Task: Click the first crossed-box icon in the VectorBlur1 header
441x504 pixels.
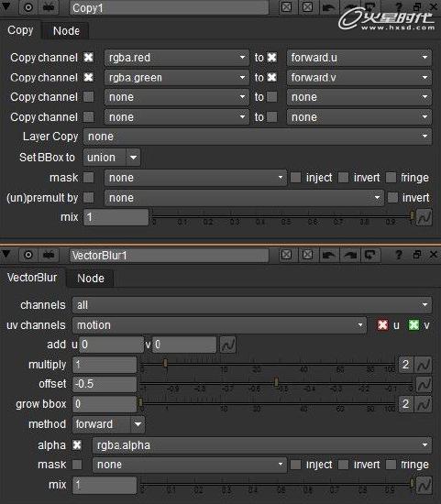Action: click(286, 256)
